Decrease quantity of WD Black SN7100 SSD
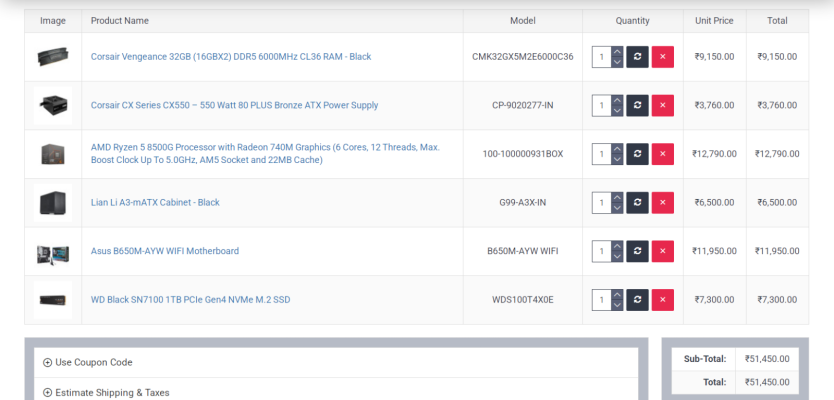This screenshot has width=834, height=400. [x=617, y=305]
